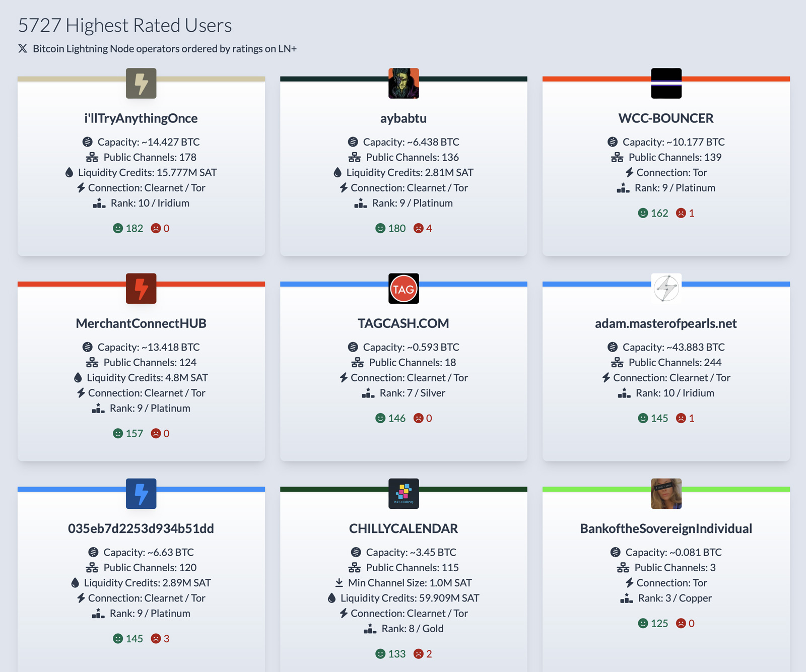Click the blue lightning bolt avatar for 035eb7d2253d934b51dd
This screenshot has height=672, width=806.
click(x=141, y=494)
